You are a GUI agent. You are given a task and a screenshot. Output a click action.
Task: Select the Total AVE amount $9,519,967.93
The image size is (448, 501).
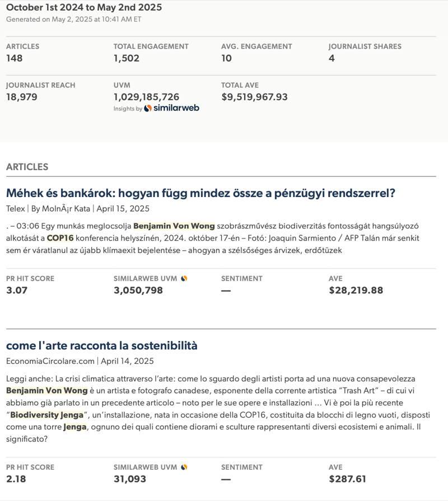tap(254, 97)
